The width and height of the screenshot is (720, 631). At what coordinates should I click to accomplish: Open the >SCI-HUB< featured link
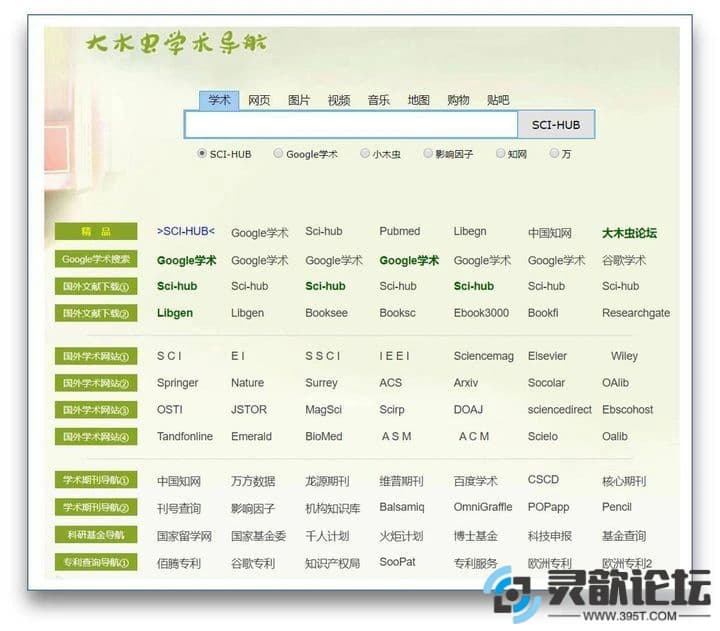(x=186, y=231)
